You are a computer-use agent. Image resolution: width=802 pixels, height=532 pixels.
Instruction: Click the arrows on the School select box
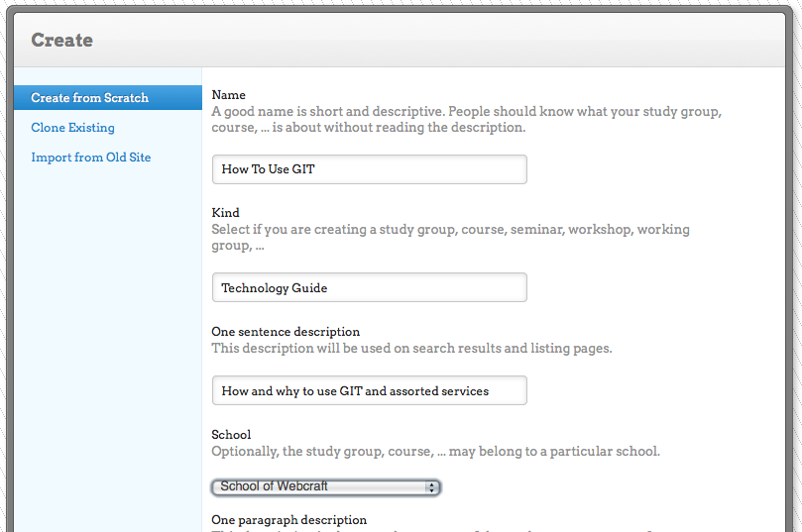coord(431,486)
